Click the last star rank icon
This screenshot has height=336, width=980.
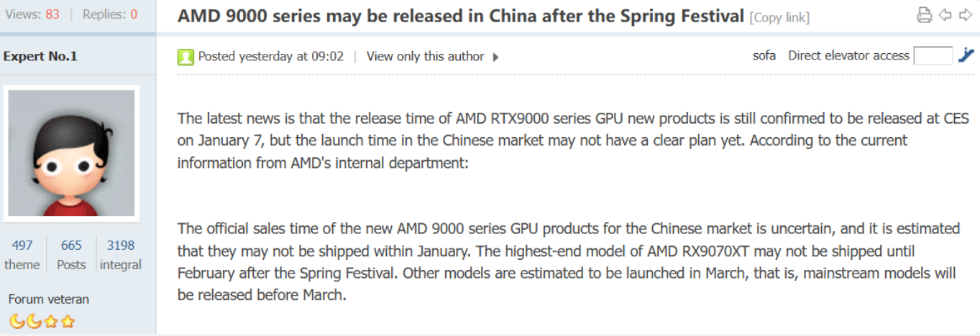68,321
